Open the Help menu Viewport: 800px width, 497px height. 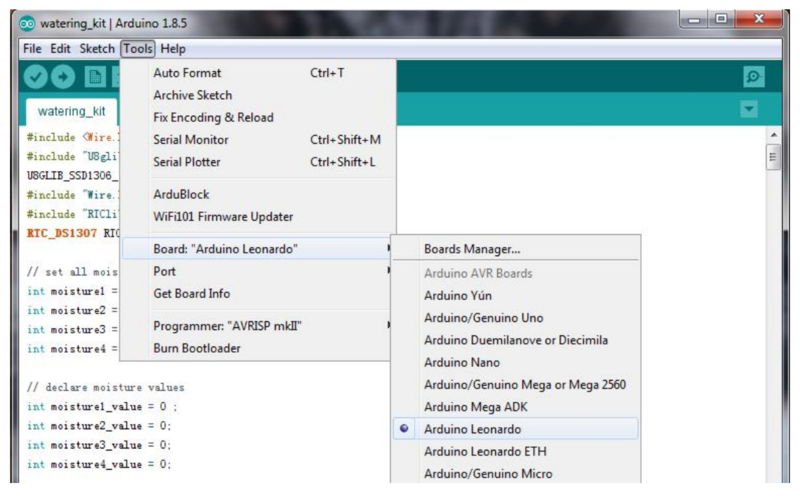[173, 49]
